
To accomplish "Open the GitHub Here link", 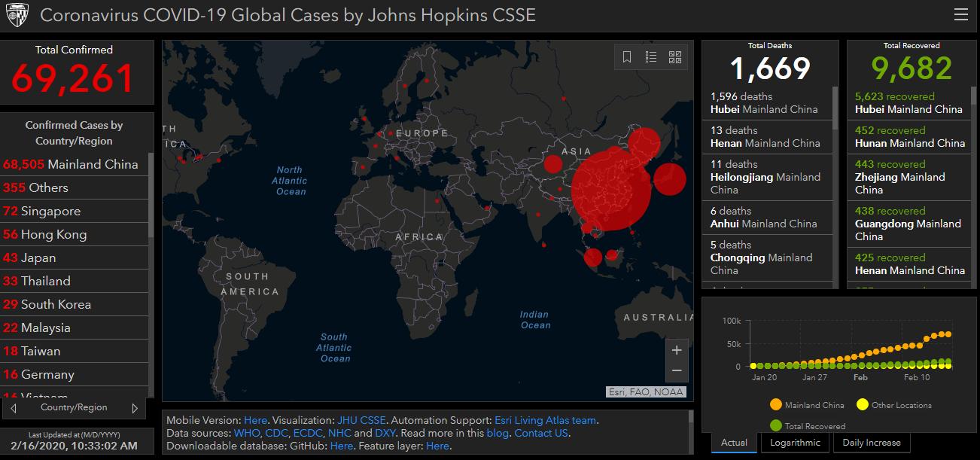I will 341,446.
